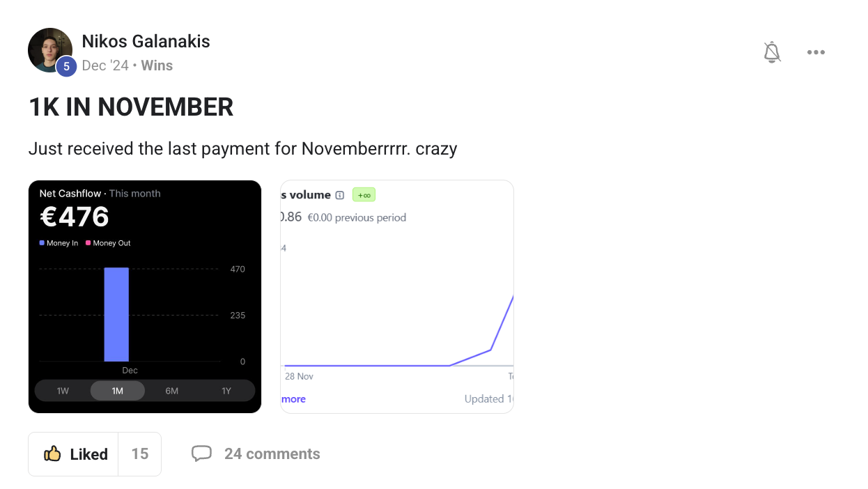868x489 pixels.
Task: Click the green +∞ percentage badge
Action: (x=364, y=195)
